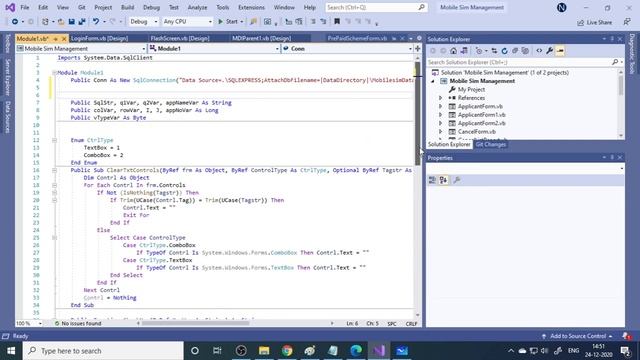
Task: Switch to Git Changes tab
Action: point(491,144)
